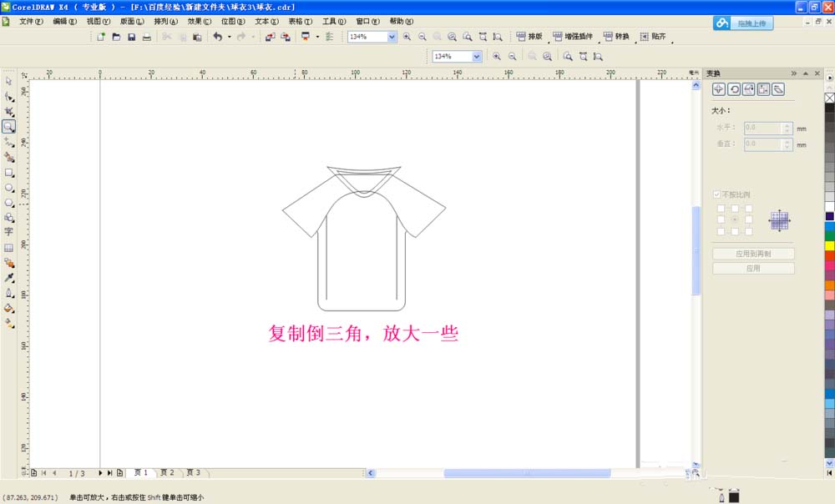The image size is (835, 504).
Task: Click the Save icon on the toolbar
Action: (x=132, y=37)
